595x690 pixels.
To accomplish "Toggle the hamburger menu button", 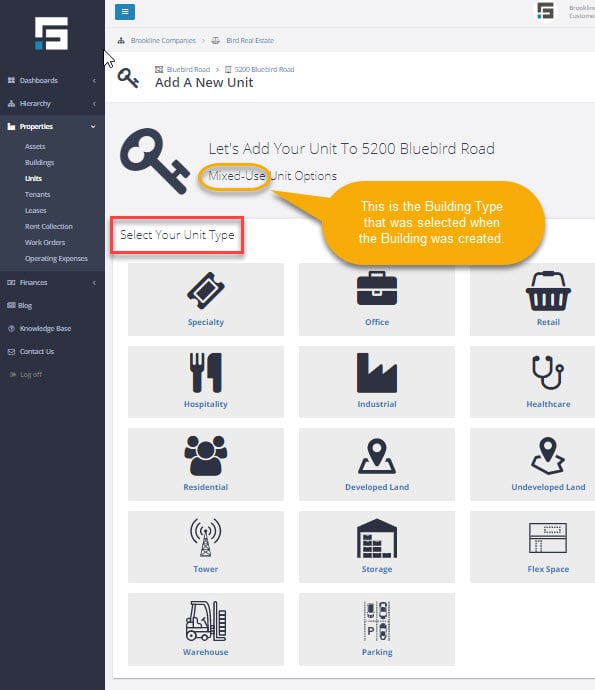I will pos(125,12).
